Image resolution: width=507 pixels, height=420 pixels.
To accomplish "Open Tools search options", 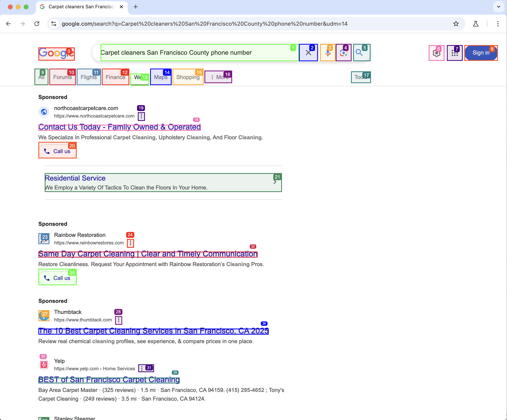I will [361, 77].
